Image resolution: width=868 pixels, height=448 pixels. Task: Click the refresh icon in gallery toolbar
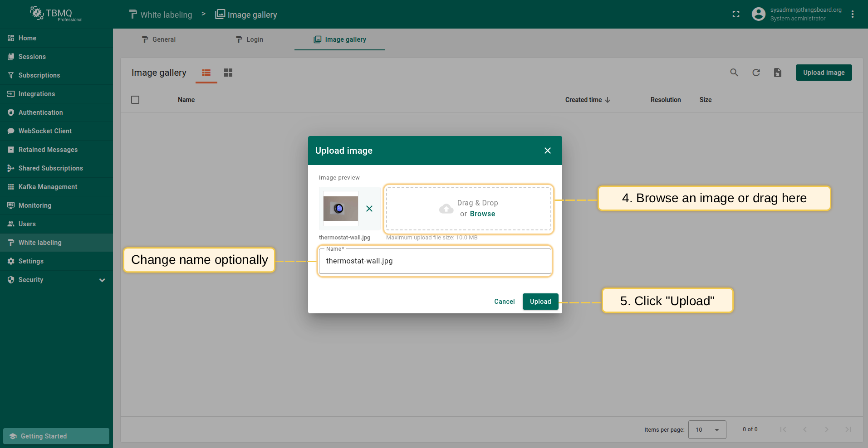coord(756,73)
